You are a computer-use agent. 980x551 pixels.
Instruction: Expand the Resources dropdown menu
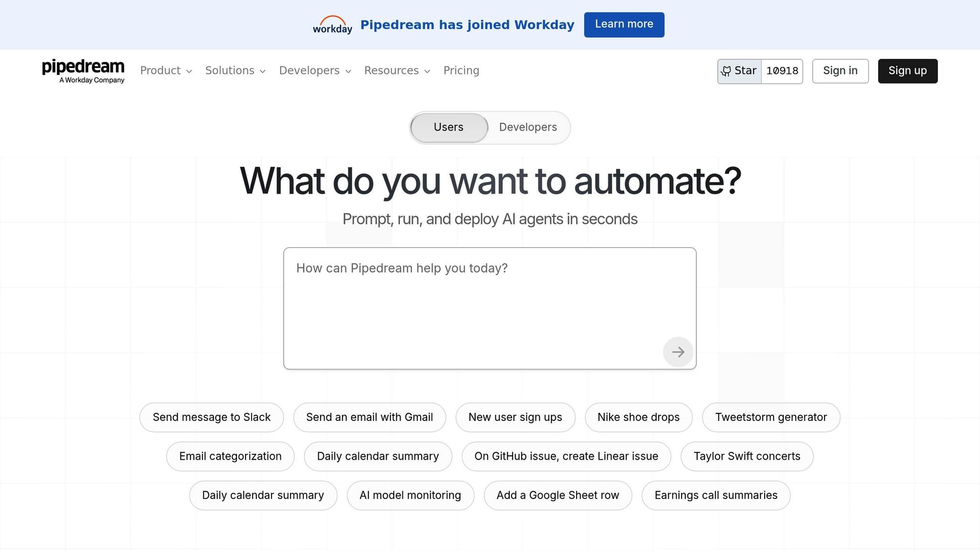397,71
